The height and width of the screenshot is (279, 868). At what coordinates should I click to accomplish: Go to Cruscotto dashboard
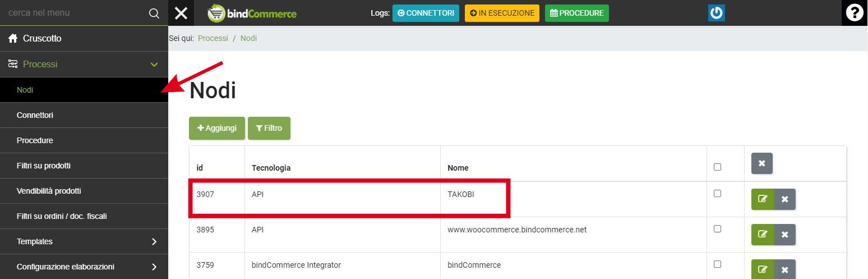coord(42,39)
